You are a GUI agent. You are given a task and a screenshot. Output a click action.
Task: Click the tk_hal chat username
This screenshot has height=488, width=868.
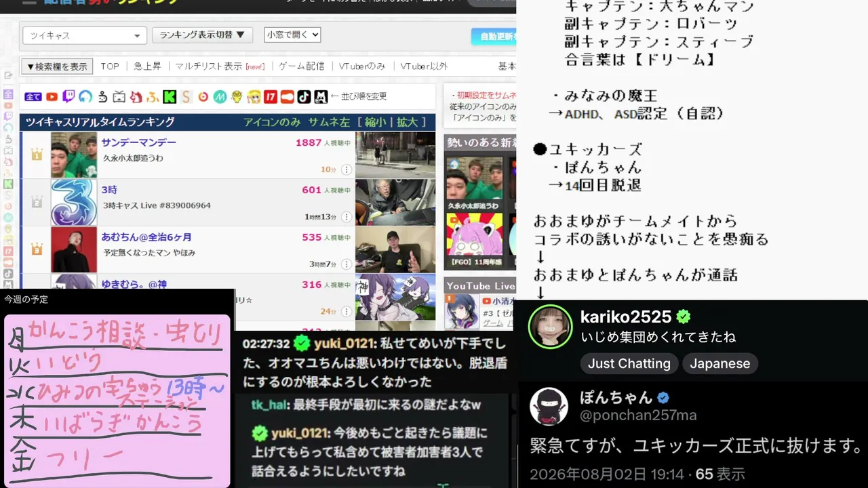tap(270, 405)
